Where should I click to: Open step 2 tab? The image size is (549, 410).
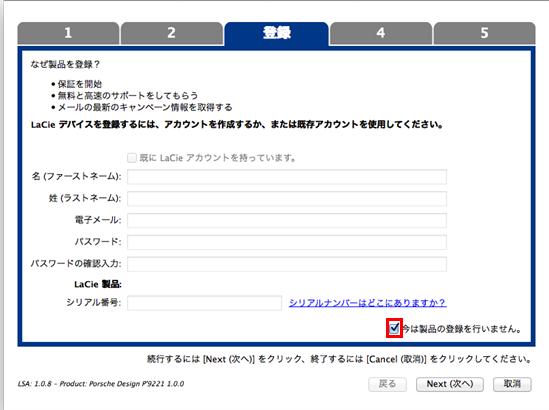[x=172, y=33]
